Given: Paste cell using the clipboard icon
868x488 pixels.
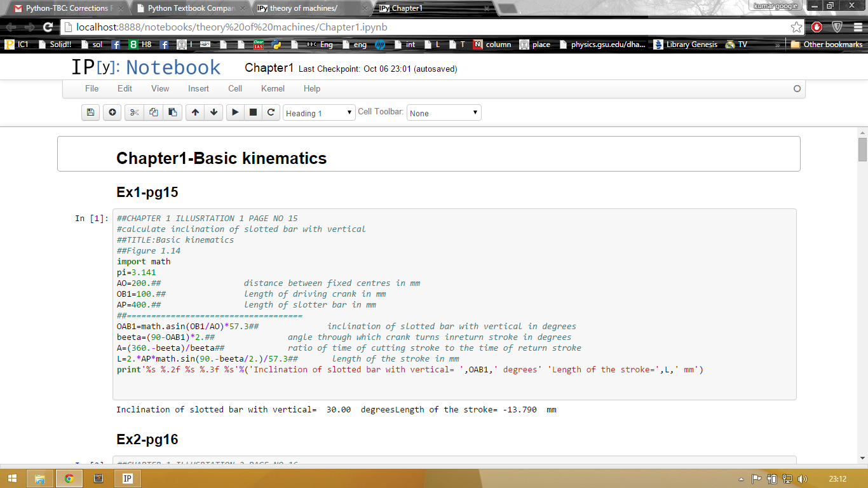Looking at the screenshot, I should click(172, 112).
